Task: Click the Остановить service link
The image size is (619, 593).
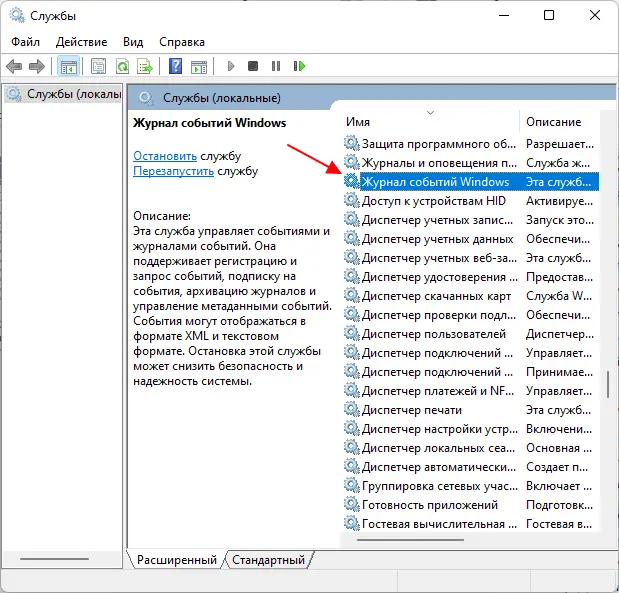Action: (x=165, y=155)
